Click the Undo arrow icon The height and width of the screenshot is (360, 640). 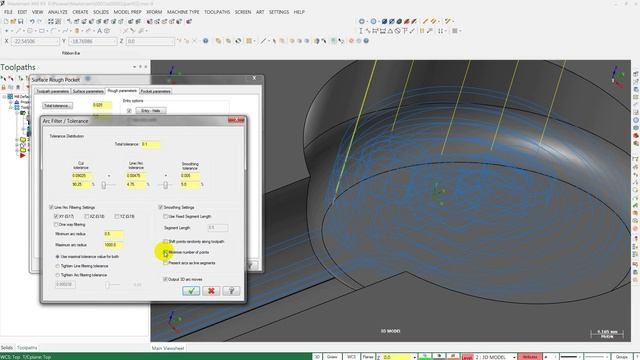point(32,22)
